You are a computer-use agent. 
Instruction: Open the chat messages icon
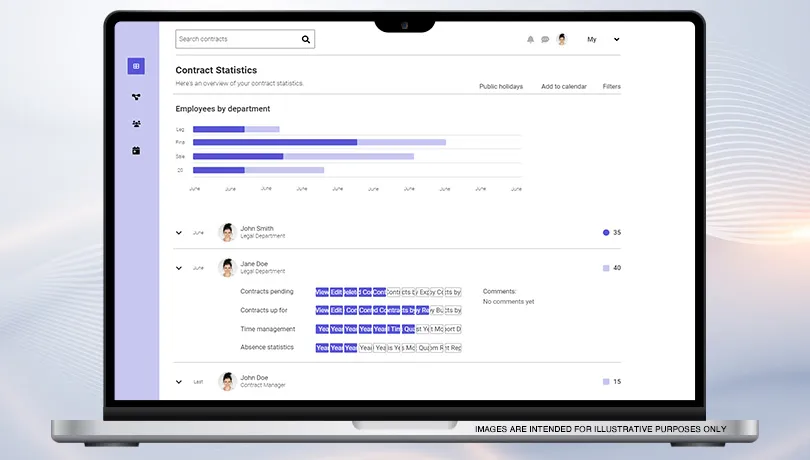pos(545,40)
